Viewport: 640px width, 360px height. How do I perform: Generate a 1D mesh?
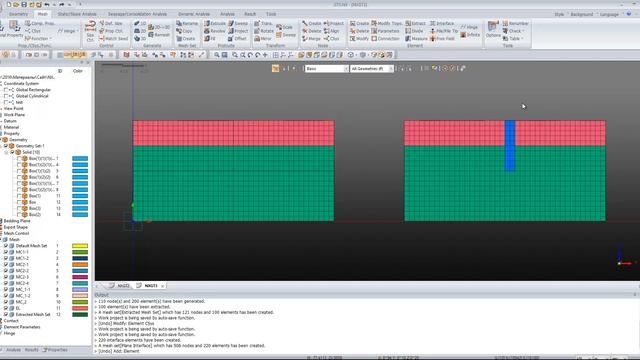140,23
